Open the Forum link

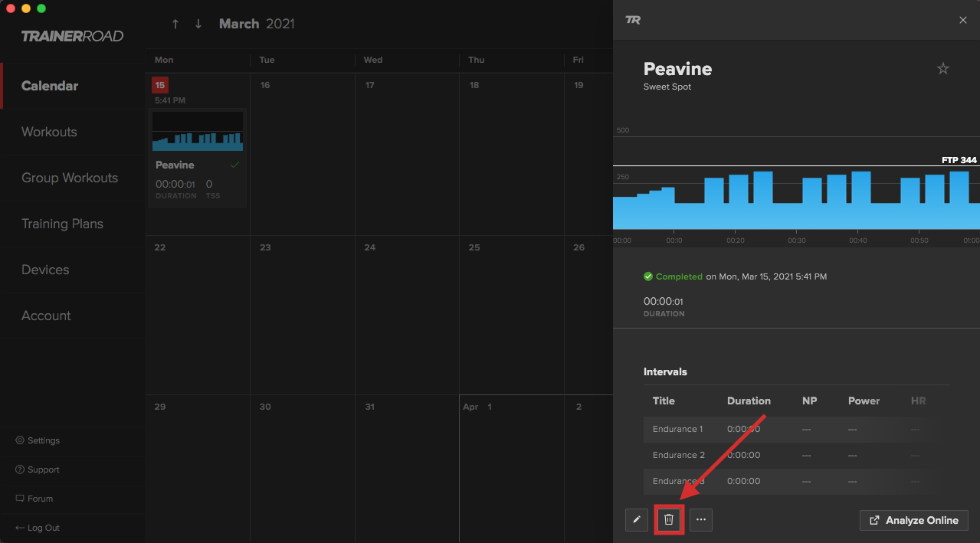tap(34, 499)
